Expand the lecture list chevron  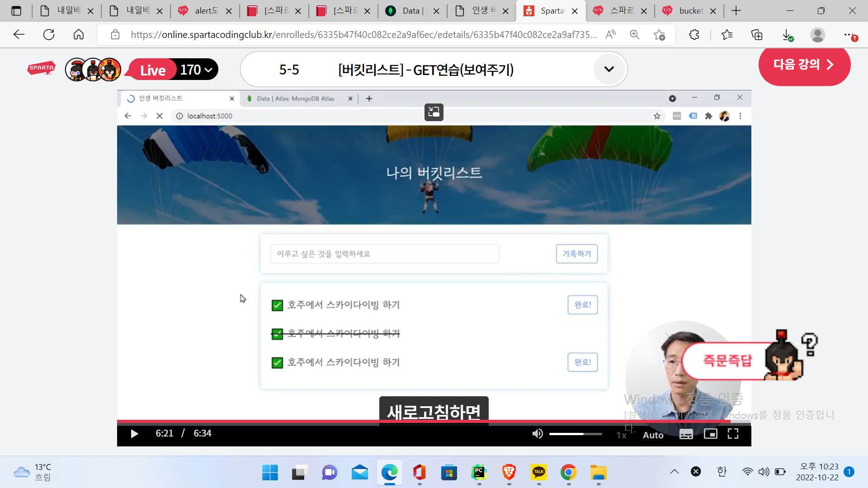(609, 69)
